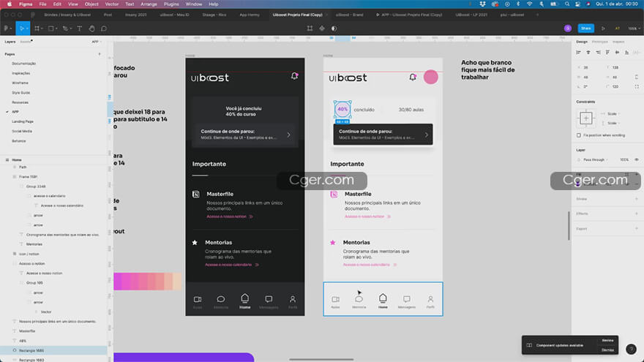Open the Frame tool options arrow
The image size is (644, 362).
42,29
